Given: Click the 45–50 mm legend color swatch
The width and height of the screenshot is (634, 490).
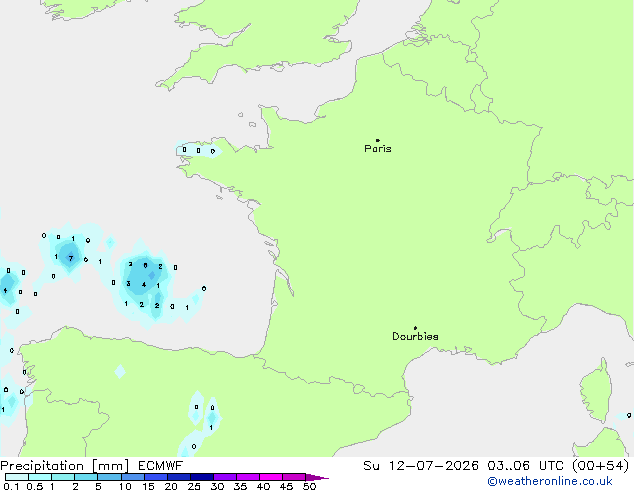Looking at the screenshot, I should 294,477.
